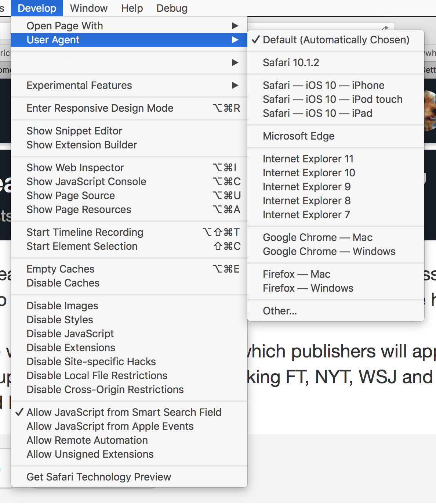Image resolution: width=436 pixels, height=504 pixels.
Task: Click Other... to enter custom user agent
Action: pos(280,311)
